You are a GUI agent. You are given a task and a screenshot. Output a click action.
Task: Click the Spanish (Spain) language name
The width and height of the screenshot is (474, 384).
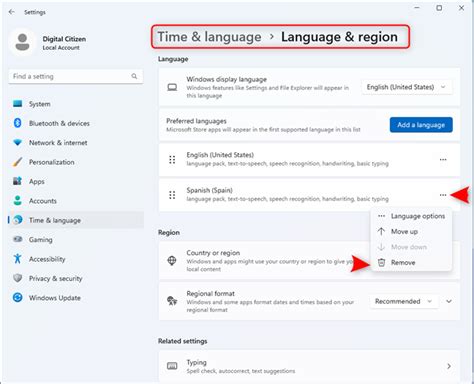pos(209,190)
